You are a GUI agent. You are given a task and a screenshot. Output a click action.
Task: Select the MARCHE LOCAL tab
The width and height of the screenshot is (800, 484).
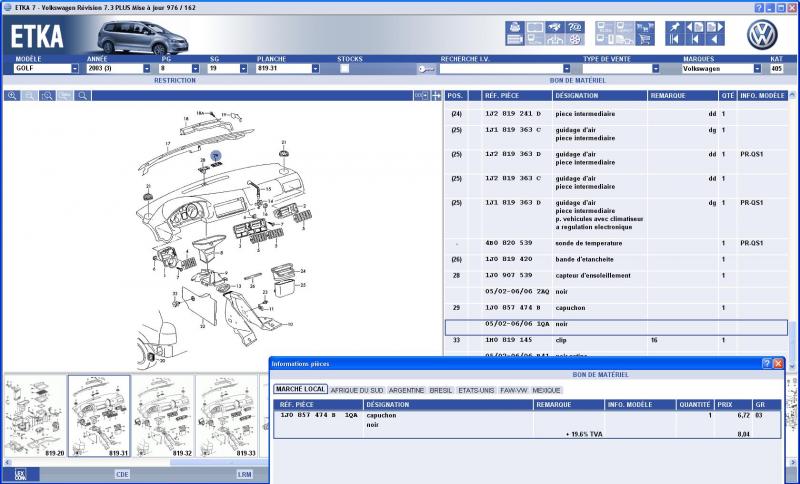click(301, 389)
